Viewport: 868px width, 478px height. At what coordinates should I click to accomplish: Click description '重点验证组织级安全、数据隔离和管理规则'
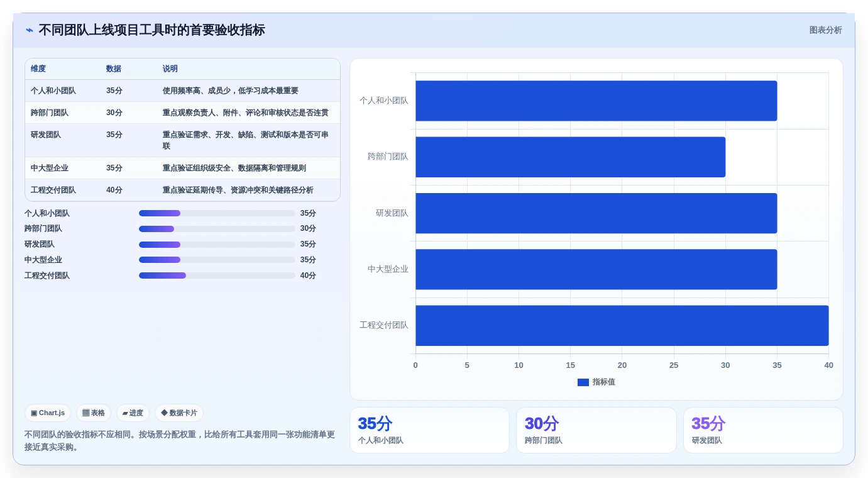point(234,168)
